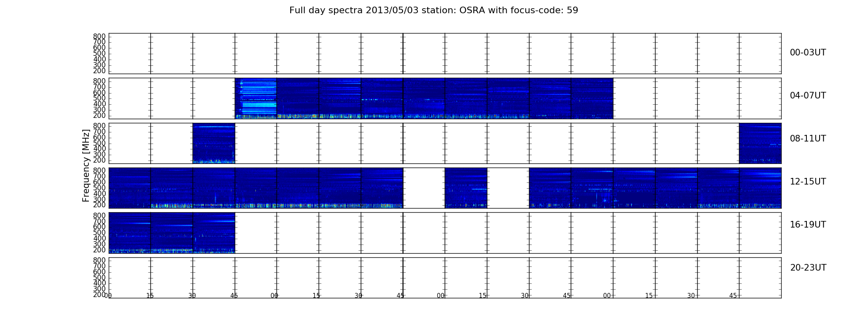Select the "16-19UT" row label
The image size is (868, 331).
tap(808, 225)
